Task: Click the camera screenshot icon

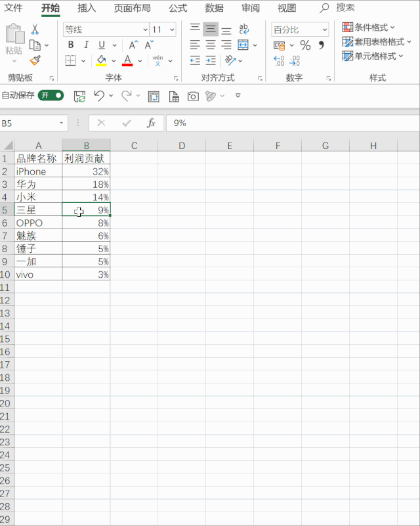Action: (193, 97)
